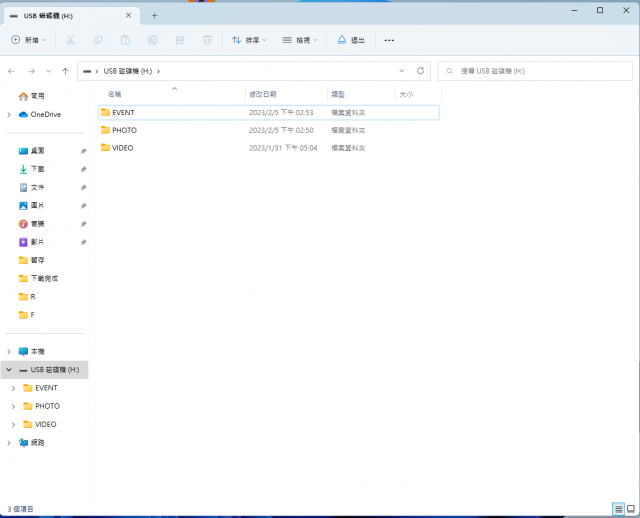Expand This PC in navigation pane
This screenshot has height=518, width=640.
9,351
